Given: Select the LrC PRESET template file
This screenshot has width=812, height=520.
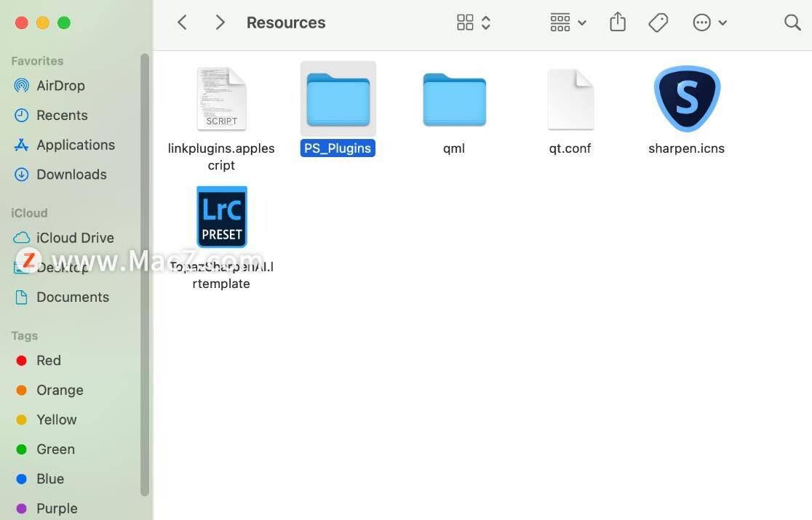Looking at the screenshot, I should (x=221, y=217).
